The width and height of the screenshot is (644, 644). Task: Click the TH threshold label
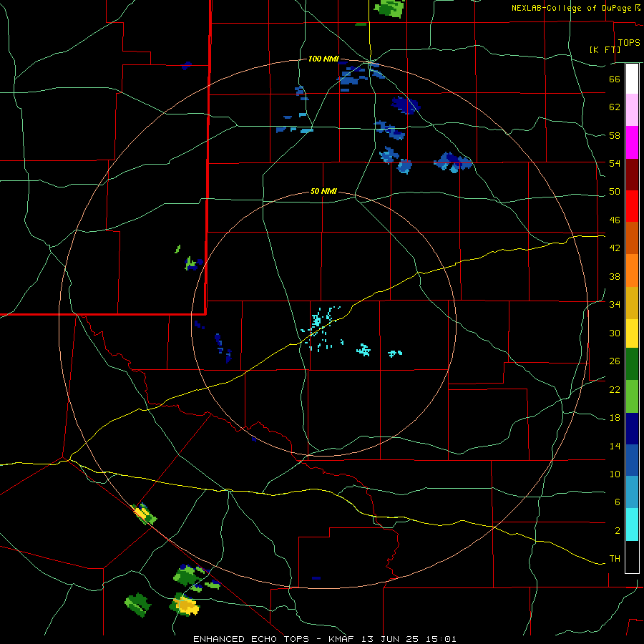click(x=615, y=559)
